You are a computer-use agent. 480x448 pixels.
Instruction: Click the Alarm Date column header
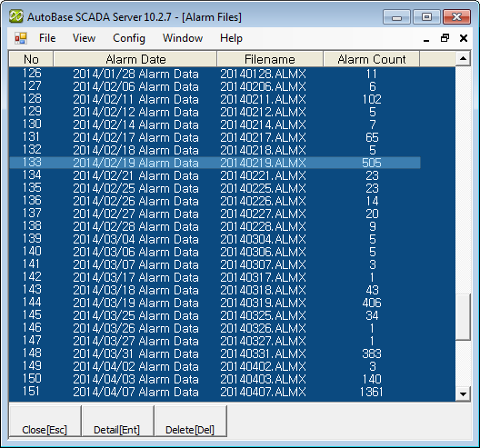(x=135, y=59)
